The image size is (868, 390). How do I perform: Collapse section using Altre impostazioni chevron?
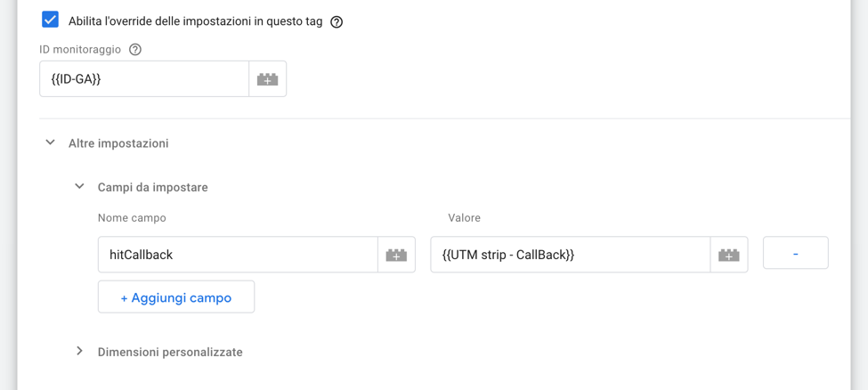(x=51, y=142)
